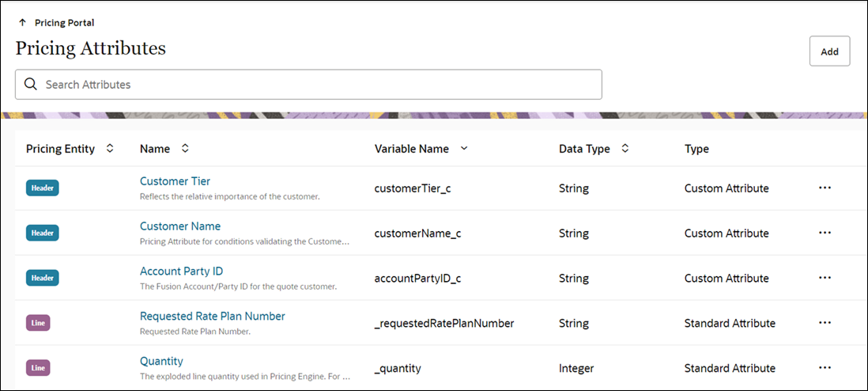This screenshot has width=868, height=391.
Task: Select the customerName_c variable name
Action: click(418, 233)
